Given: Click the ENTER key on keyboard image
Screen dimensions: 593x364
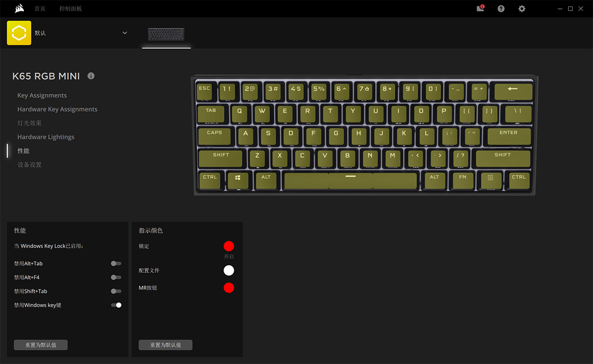Looking at the screenshot, I should pyautogui.click(x=509, y=136).
